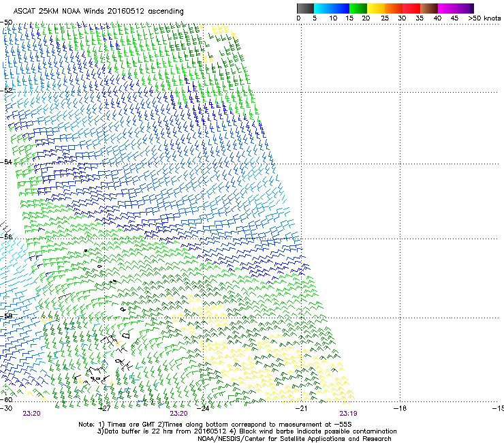Screen dimensions: 504x443
Task: Click the '-50' latitude axis label
Action: pos(6,22)
